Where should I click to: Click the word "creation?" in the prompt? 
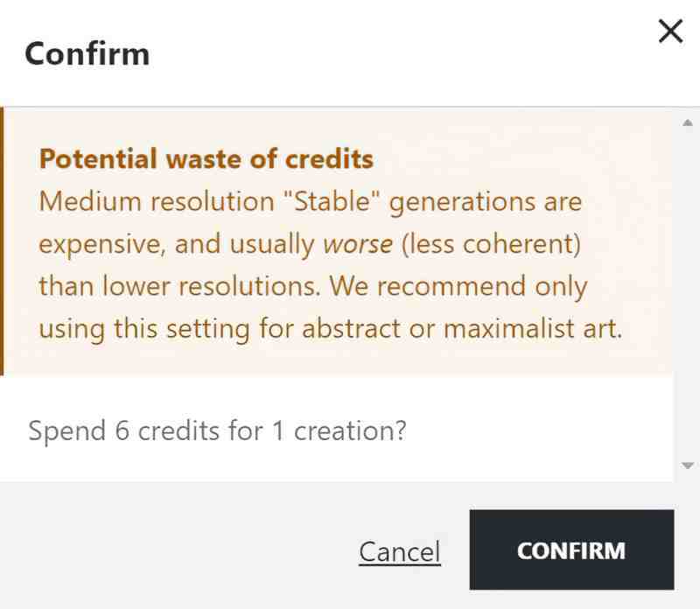pyautogui.click(x=350, y=431)
